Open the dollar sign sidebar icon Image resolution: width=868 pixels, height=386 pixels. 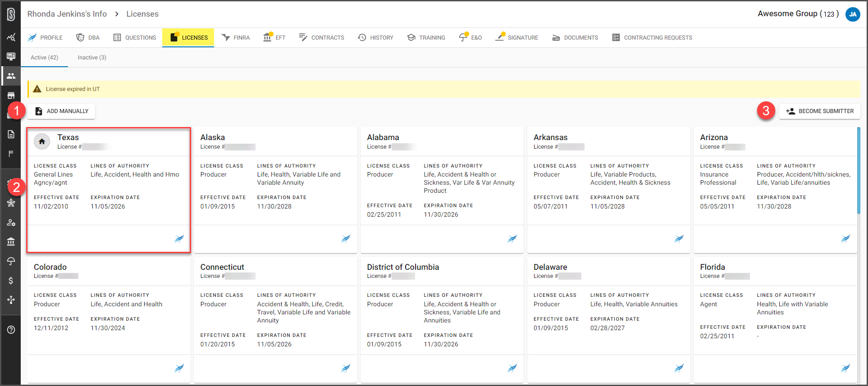click(11, 281)
